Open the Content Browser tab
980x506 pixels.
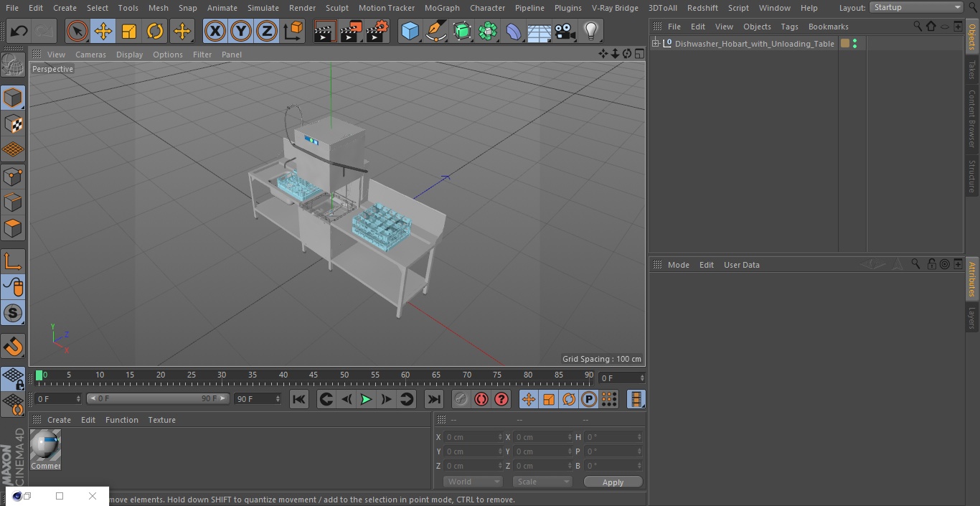tap(972, 118)
